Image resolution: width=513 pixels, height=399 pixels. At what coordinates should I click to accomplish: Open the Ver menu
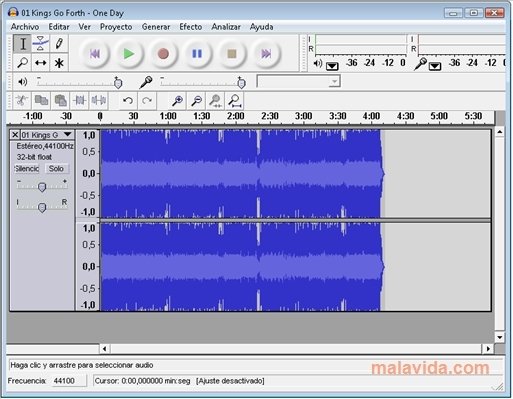(x=84, y=27)
